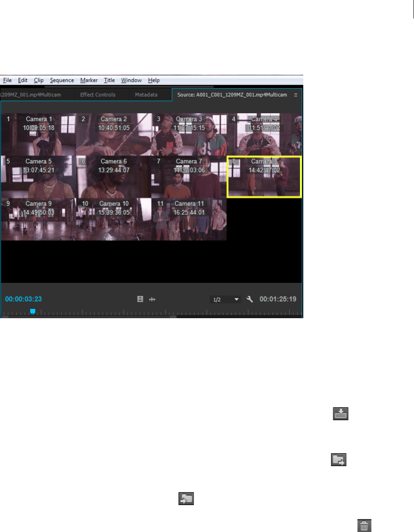414x532 pixels.
Task: Open the 1/2 playback resolution dropdown
Action: (225, 300)
